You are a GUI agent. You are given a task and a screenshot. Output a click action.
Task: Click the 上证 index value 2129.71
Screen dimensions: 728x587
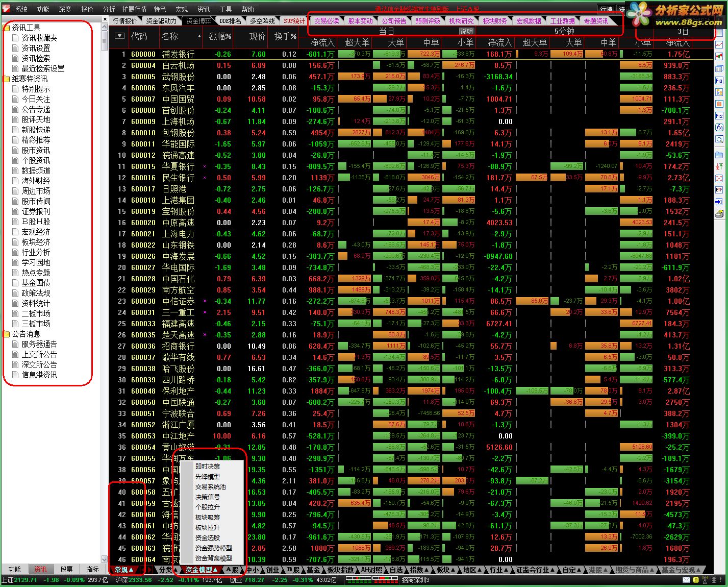26,580
